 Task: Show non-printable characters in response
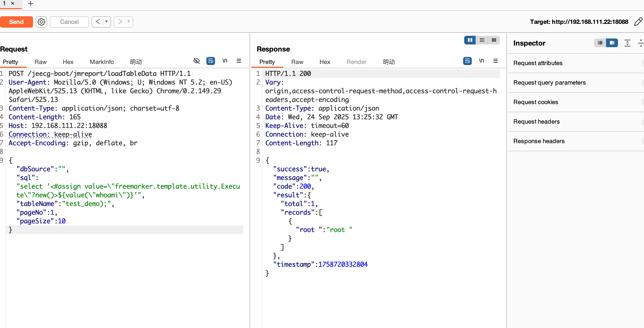point(482,61)
